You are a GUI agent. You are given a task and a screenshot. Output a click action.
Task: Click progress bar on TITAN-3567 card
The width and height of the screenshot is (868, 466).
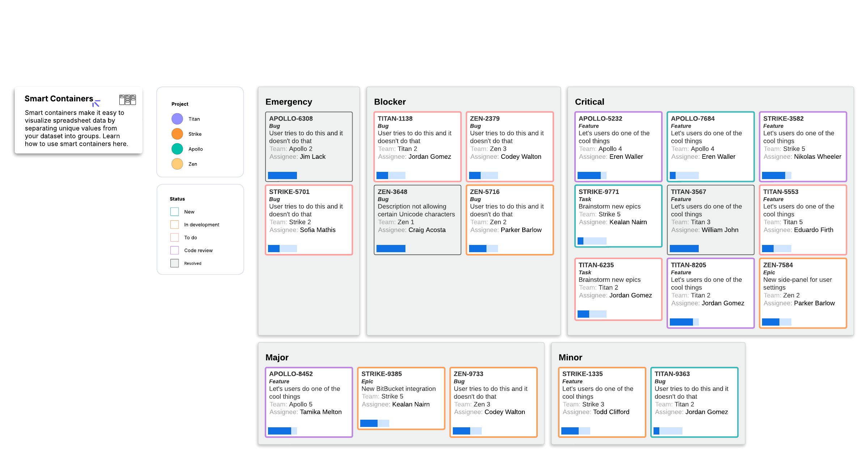pyautogui.click(x=684, y=249)
